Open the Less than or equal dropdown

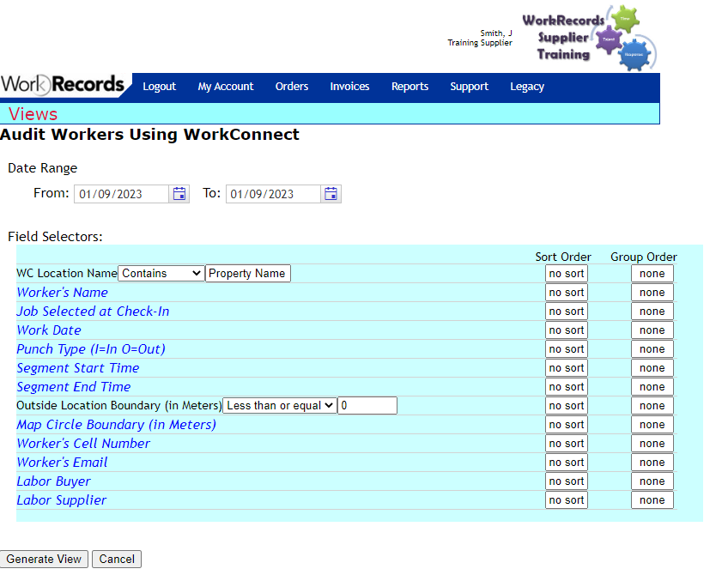click(280, 406)
